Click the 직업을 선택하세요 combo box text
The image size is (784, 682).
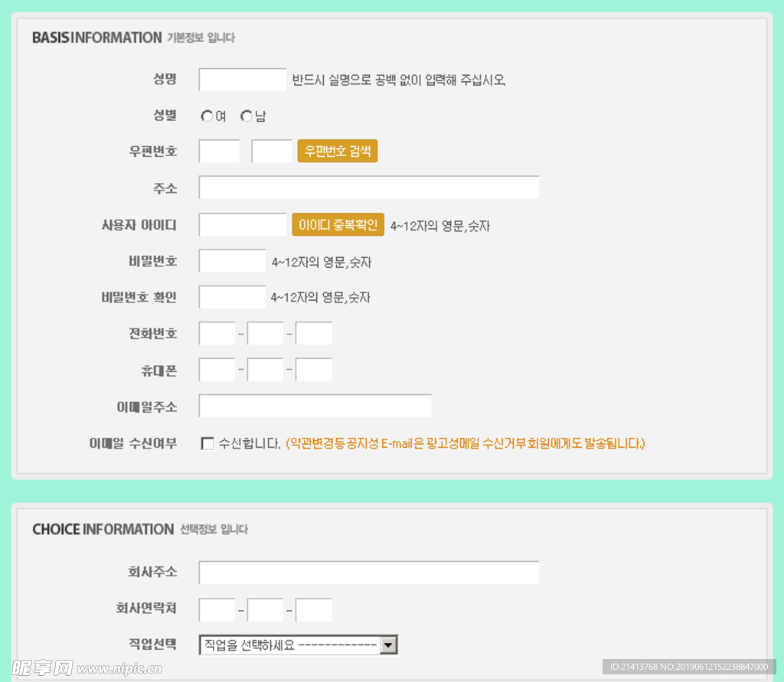point(289,645)
